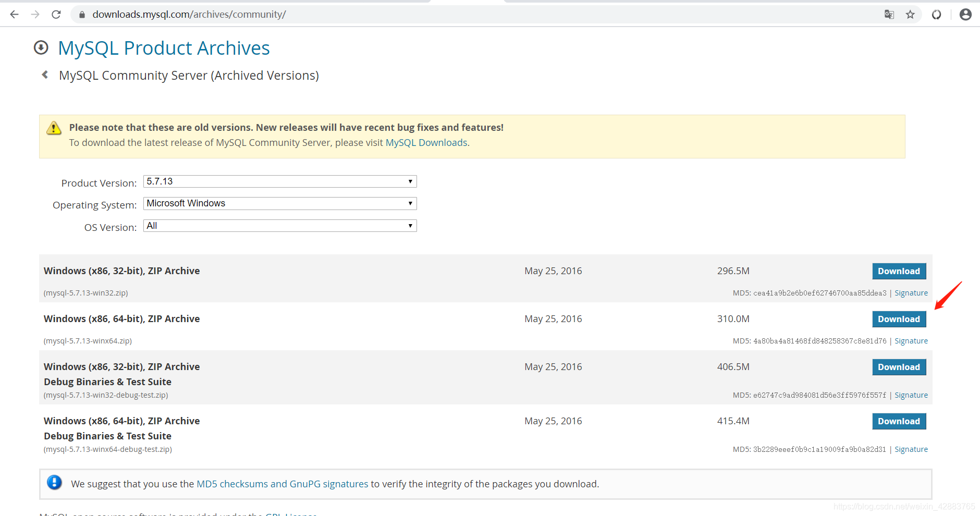The width and height of the screenshot is (980, 516).
Task: Click the MySQL Community Server (Archived Versions) heading
Action: 189,76
